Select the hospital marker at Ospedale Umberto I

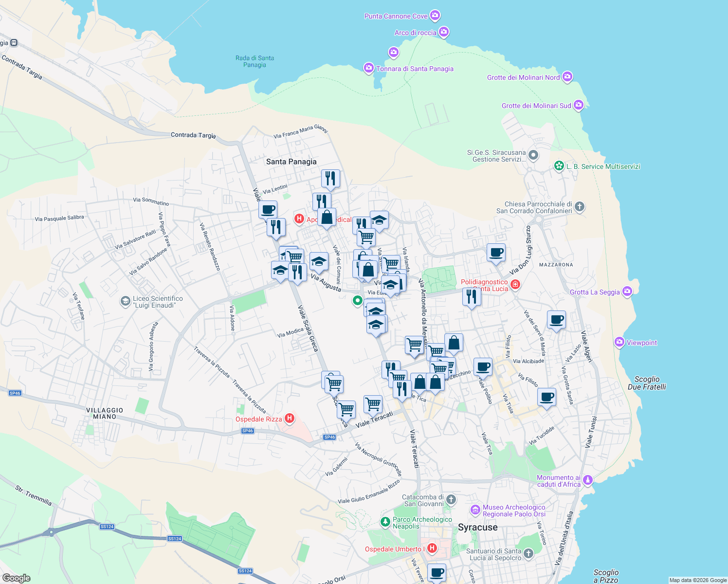click(x=433, y=548)
